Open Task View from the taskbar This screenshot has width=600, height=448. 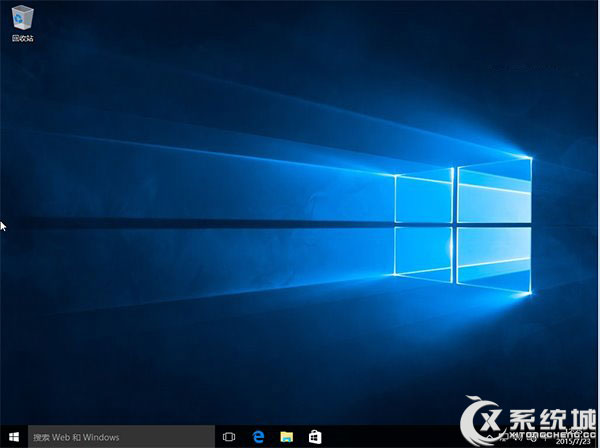click(x=229, y=437)
